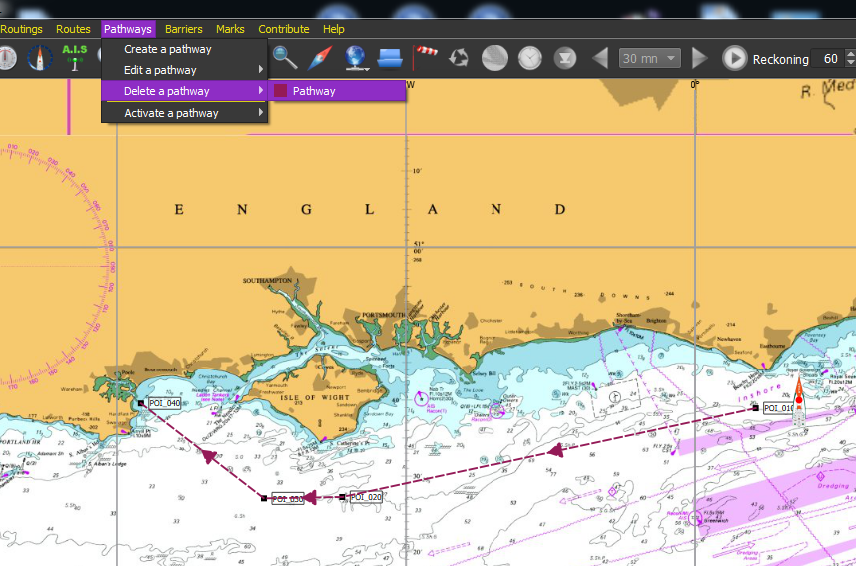Click the A.I.S antenna icon
This screenshot has height=566, width=856.
coord(75,57)
